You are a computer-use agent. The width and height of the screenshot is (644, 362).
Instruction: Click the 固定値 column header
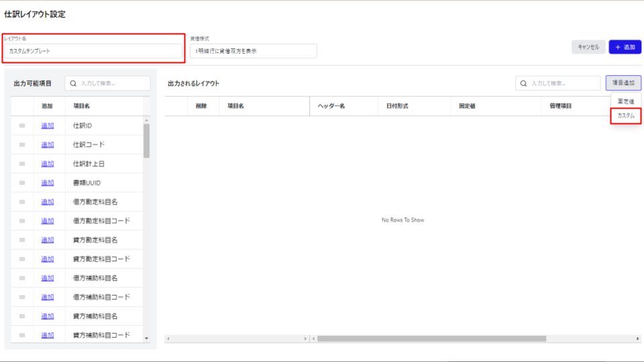(468, 106)
